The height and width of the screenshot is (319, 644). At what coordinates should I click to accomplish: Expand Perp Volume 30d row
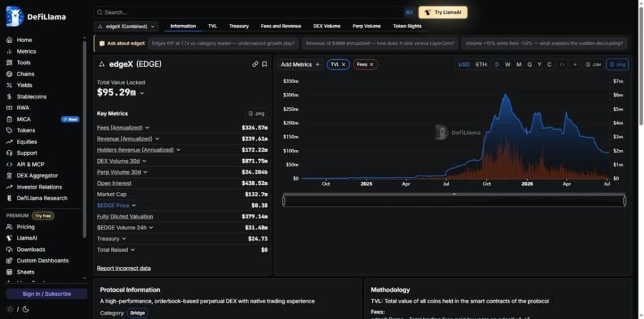click(145, 172)
